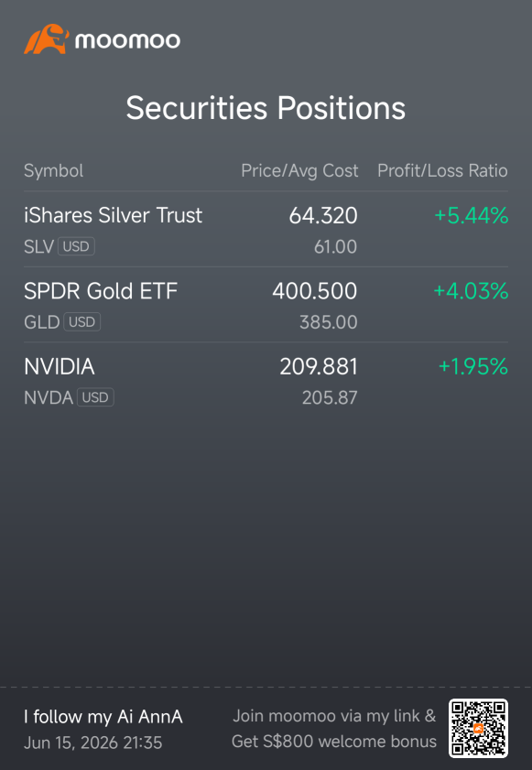Select the iShares Silver Trust position
The width and height of the screenshot is (532, 770).
pyautogui.click(x=266, y=229)
